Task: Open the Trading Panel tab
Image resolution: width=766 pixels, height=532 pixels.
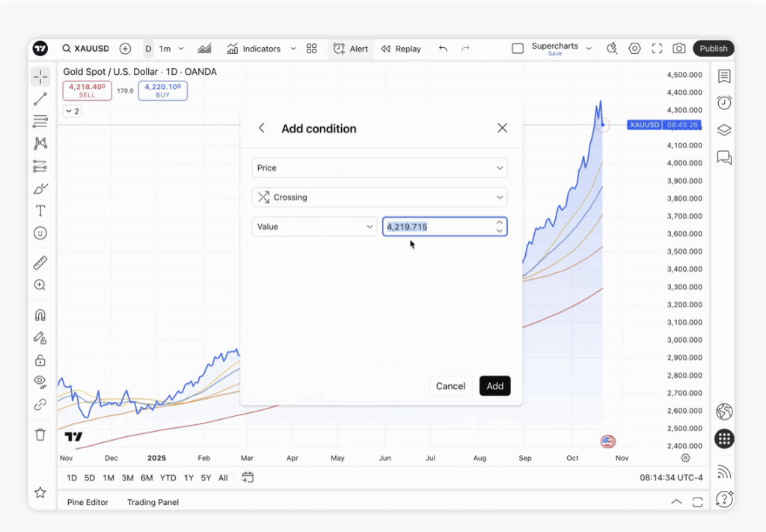Action: click(x=153, y=502)
